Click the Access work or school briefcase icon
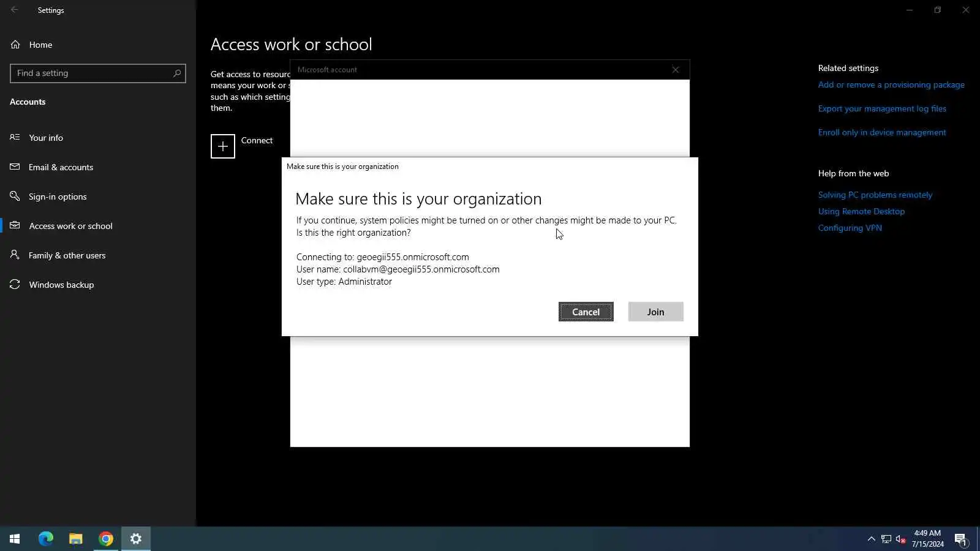980x551 pixels. coord(15,225)
